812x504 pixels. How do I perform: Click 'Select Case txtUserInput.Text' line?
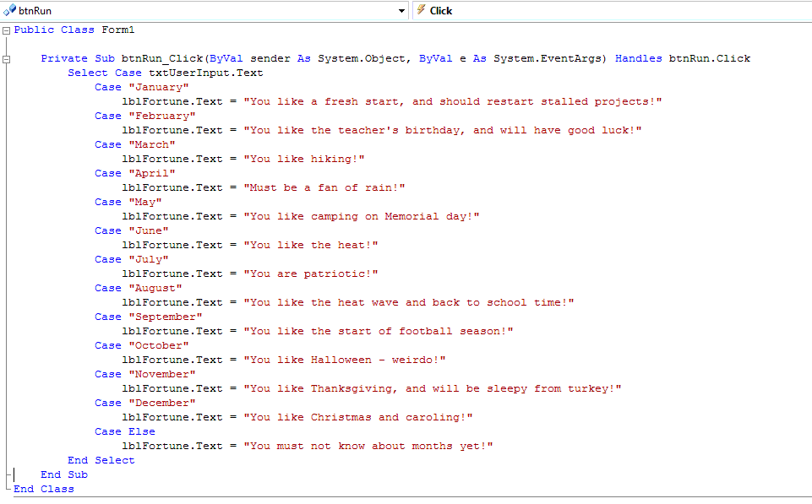coord(166,73)
